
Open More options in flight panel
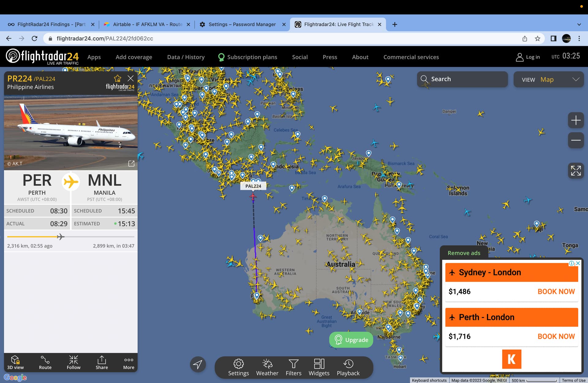(x=129, y=362)
